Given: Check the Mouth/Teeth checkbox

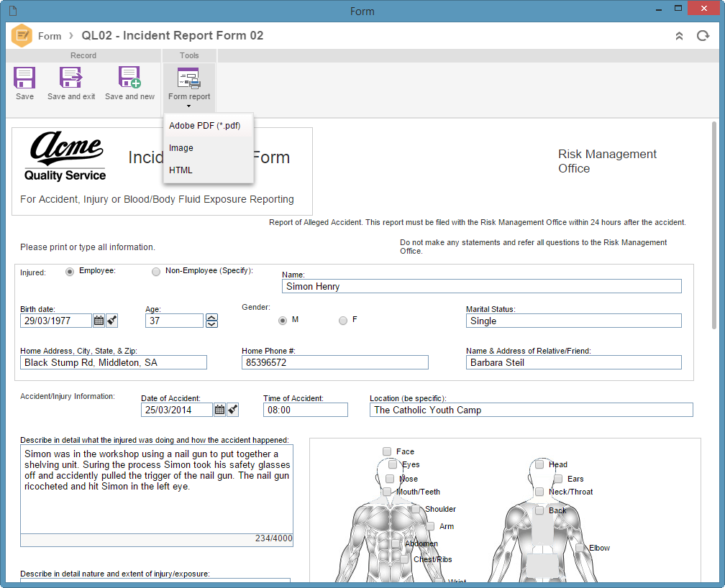Looking at the screenshot, I should click(387, 492).
